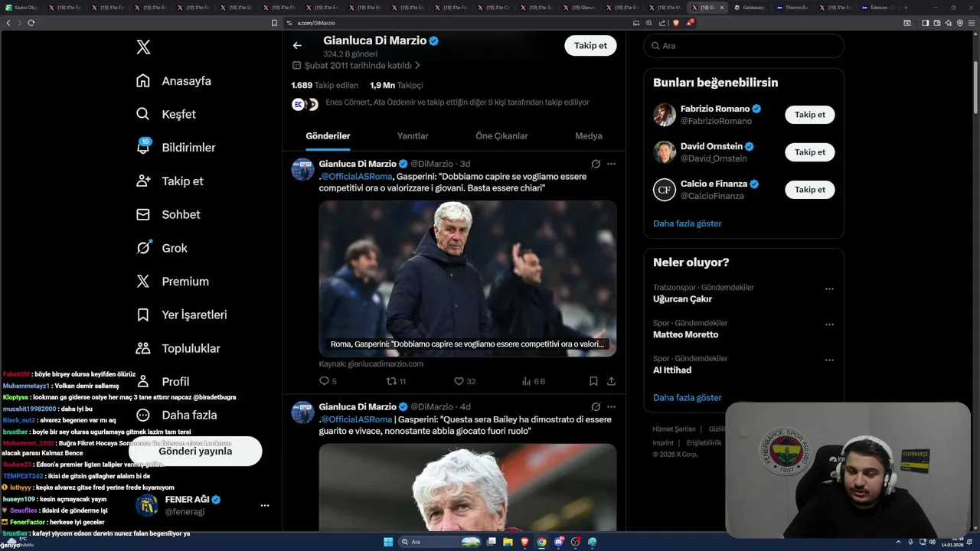Screen dimensions: 980x551
Task: Switch to the Galatasaray browser tab
Action: 750,8
